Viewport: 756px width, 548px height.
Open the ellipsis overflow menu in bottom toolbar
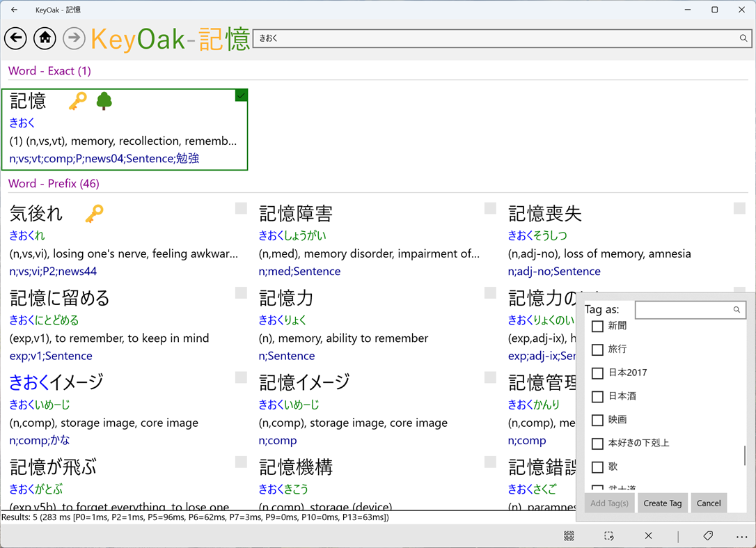pyautogui.click(x=741, y=535)
